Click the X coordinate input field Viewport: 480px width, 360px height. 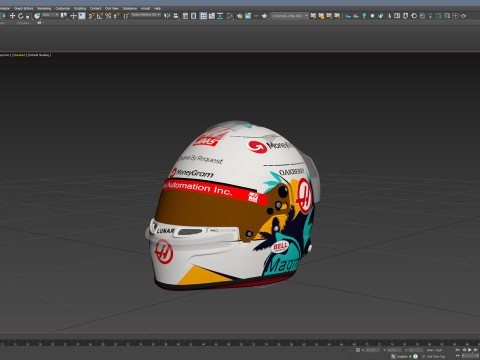click(x=373, y=350)
